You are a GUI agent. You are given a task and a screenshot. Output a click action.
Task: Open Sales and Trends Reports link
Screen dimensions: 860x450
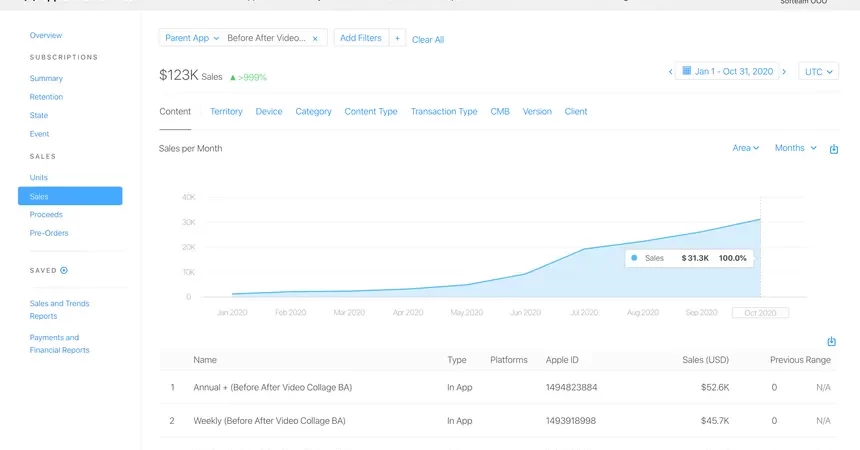click(x=59, y=310)
